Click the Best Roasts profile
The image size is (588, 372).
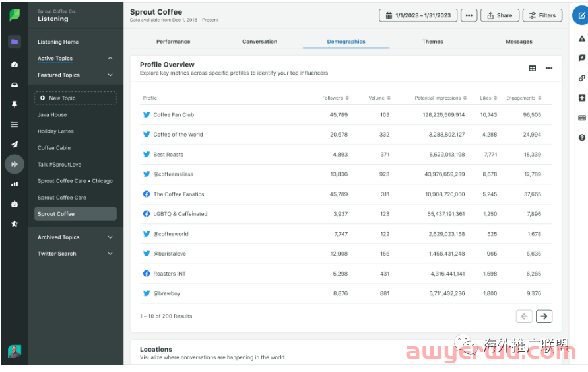coord(168,154)
